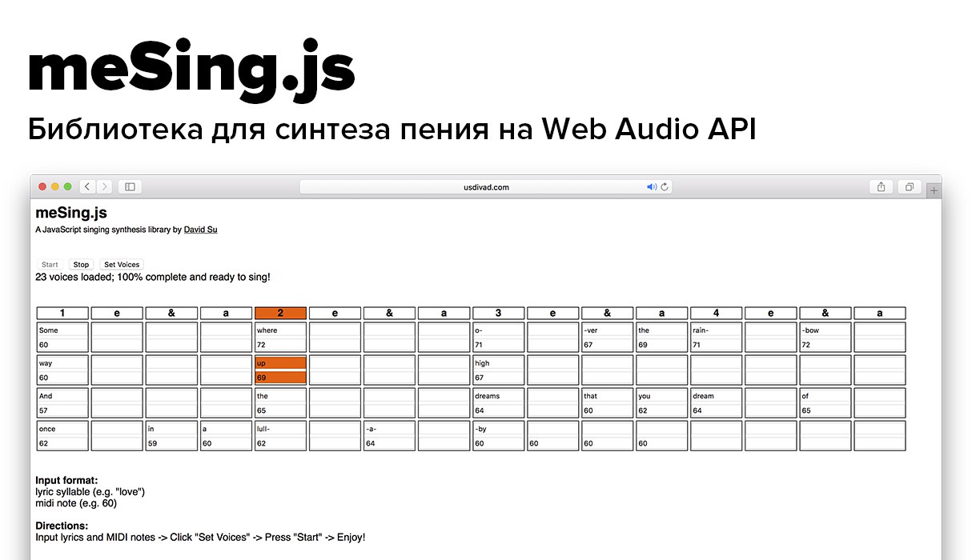The height and width of the screenshot is (560, 972).
Task: Open the David Su link
Action: coord(200,230)
